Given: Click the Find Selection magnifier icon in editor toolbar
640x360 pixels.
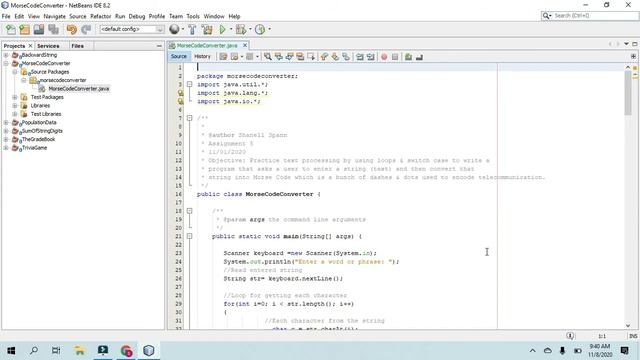Looking at the screenshot, I should click(x=268, y=57).
